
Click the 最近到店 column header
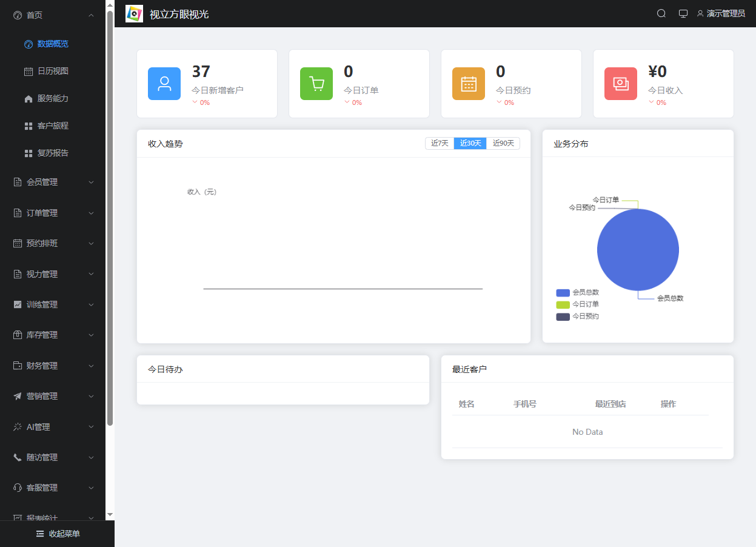pyautogui.click(x=610, y=404)
